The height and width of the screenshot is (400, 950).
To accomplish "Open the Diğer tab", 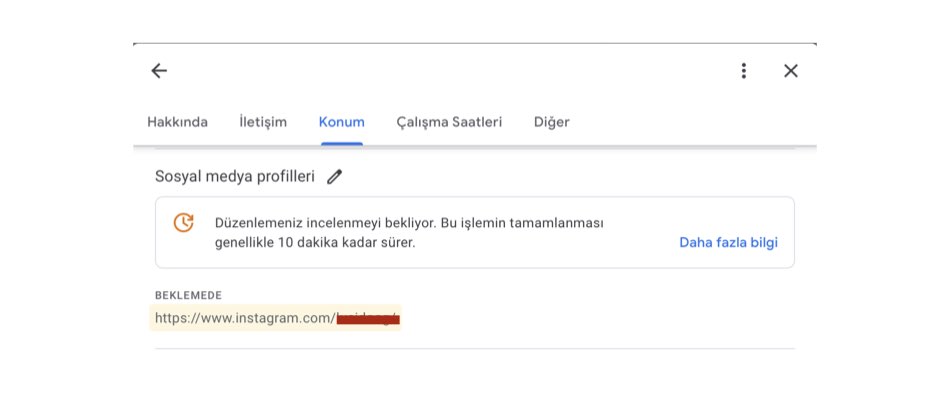I will 551,122.
